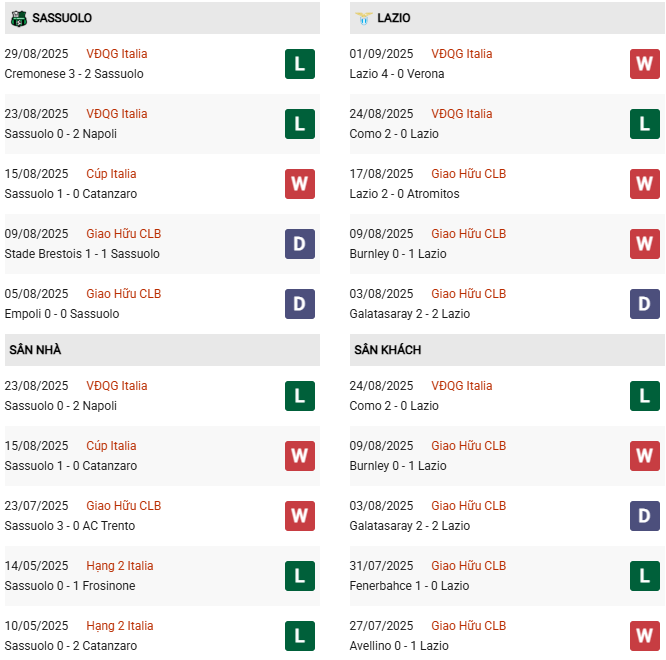Select the SÂN NHÀ section header
The height and width of the screenshot is (660, 666).
[x=162, y=350]
